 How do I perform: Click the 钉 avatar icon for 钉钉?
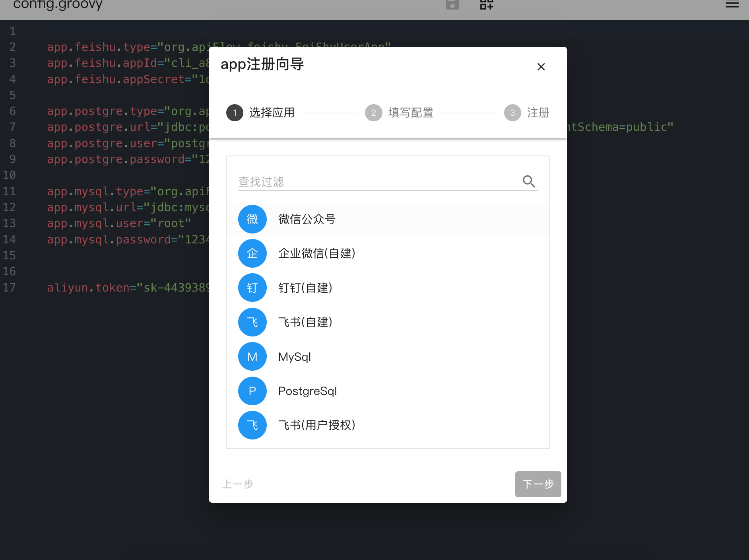[x=252, y=288]
